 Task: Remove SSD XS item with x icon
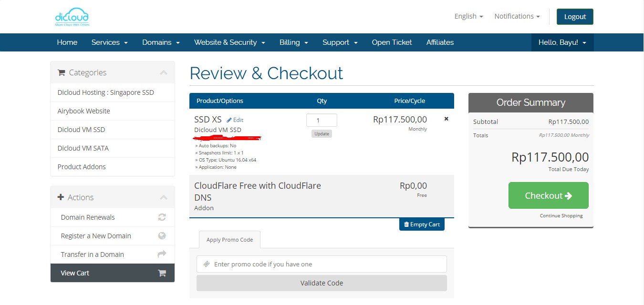click(447, 119)
